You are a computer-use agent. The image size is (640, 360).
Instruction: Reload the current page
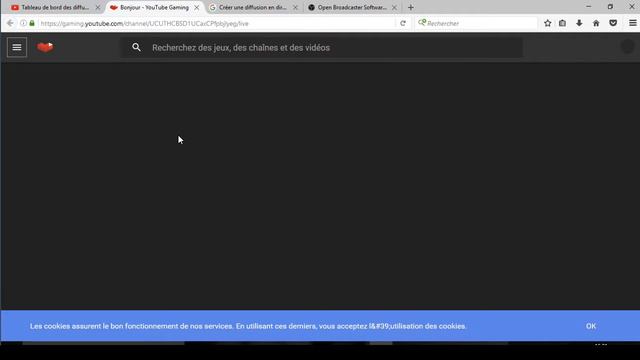[x=403, y=23]
